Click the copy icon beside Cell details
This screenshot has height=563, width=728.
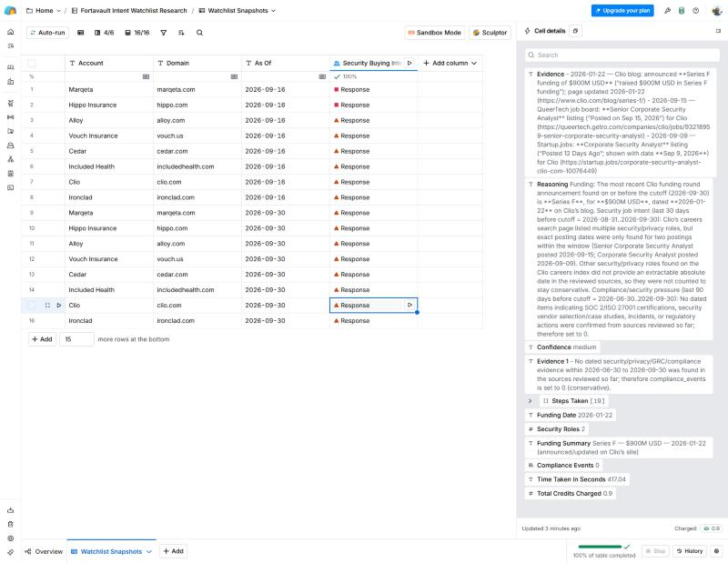tap(575, 31)
